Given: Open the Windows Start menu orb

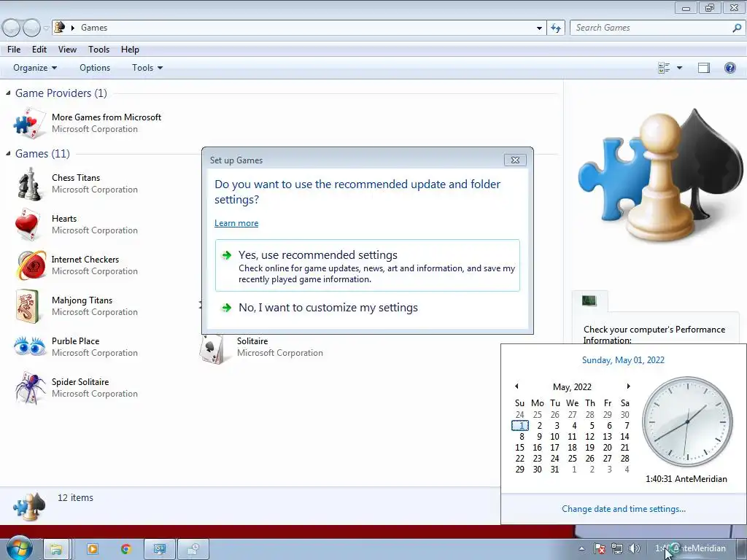Looking at the screenshot, I should 19,548.
